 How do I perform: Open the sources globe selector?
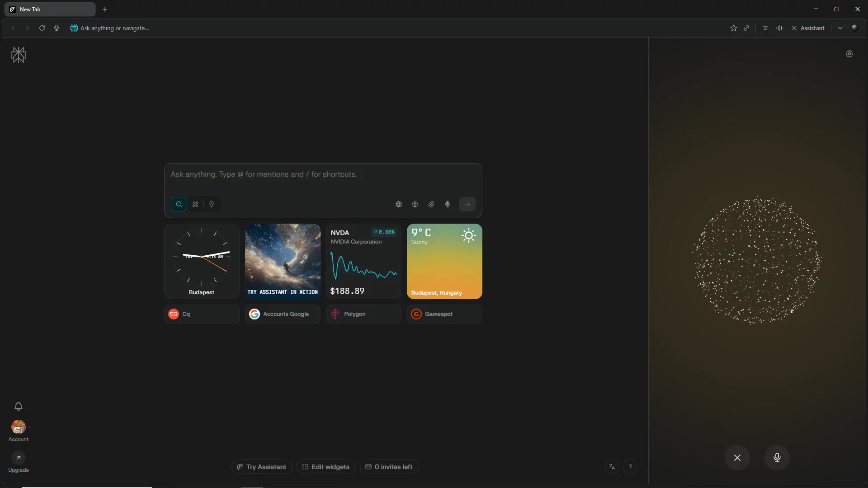[399, 204]
